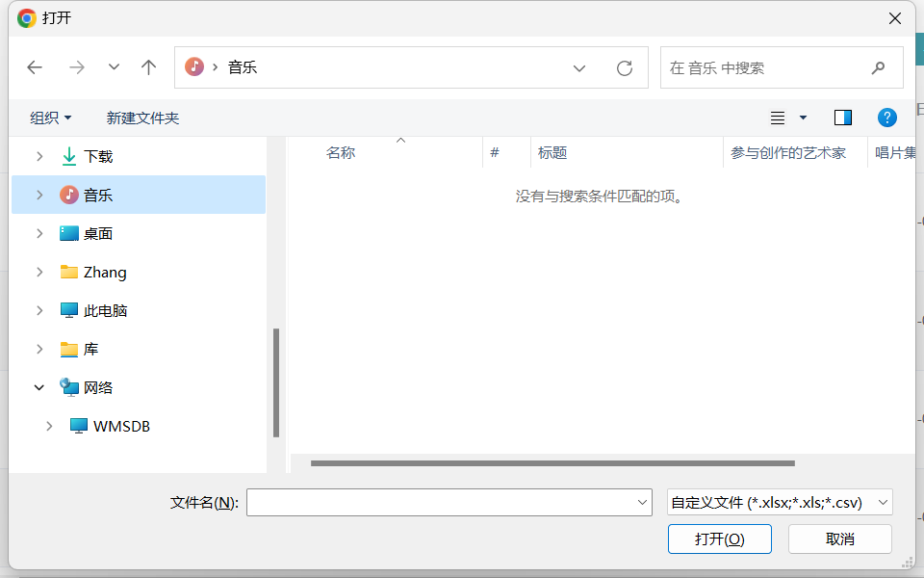Open the 自定义文件 file type dropdown
924x578 pixels.
(780, 503)
